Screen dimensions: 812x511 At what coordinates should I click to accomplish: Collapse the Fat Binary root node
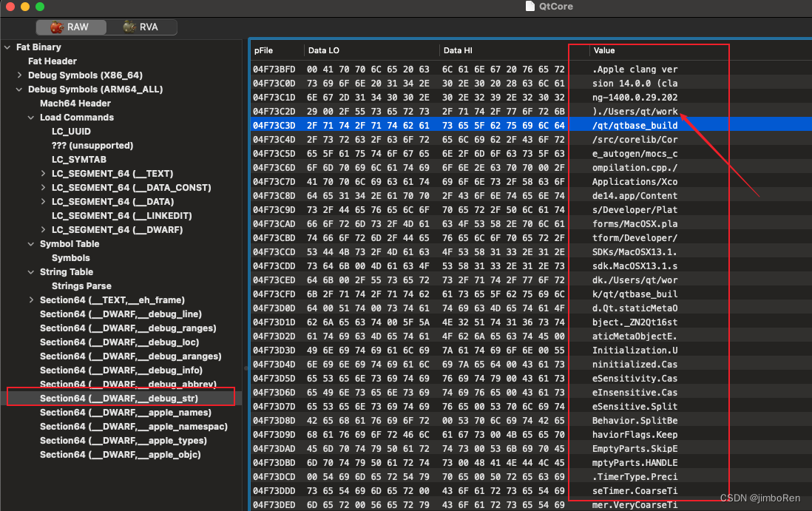[6, 47]
